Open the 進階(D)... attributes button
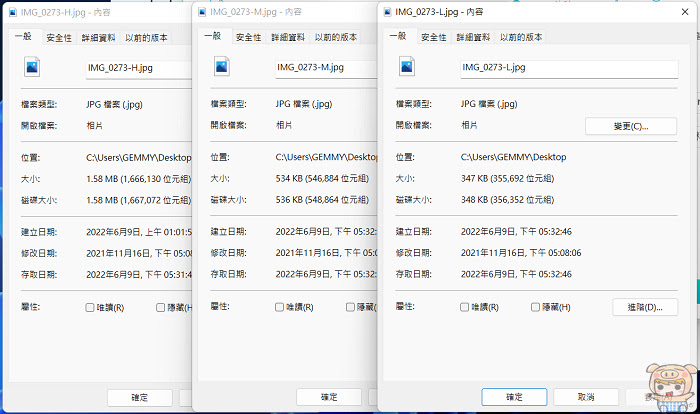Screen dimensions: 700x414 [645, 307]
